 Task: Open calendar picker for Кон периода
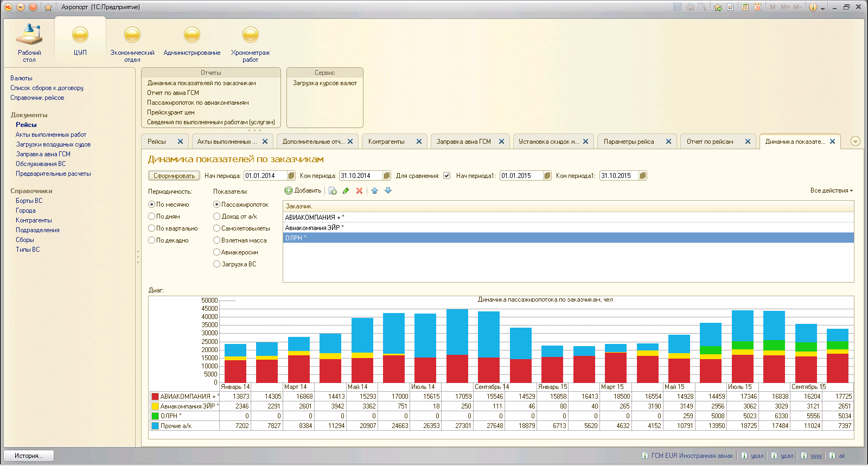point(386,176)
